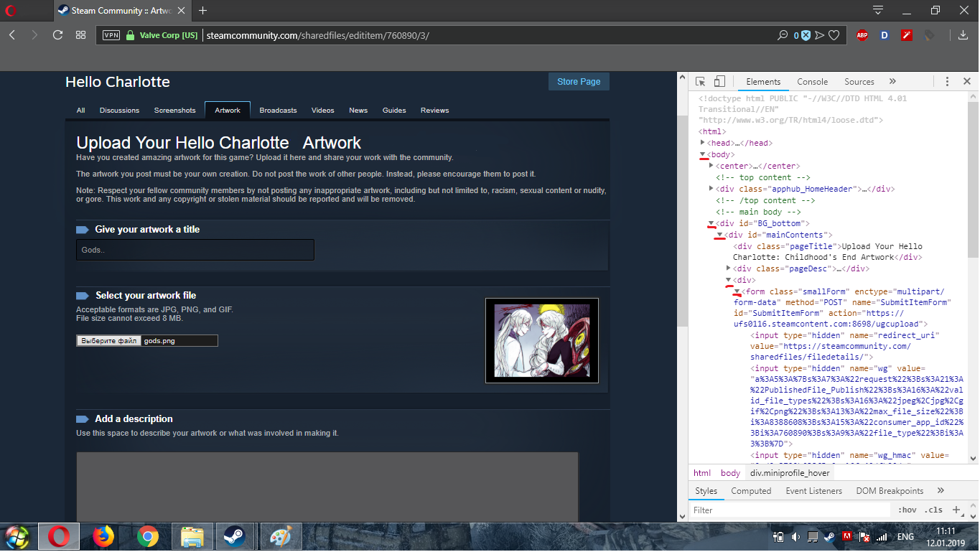This screenshot has width=980, height=552.
Task: Collapse the SubmitItemForm form node
Action: point(737,291)
